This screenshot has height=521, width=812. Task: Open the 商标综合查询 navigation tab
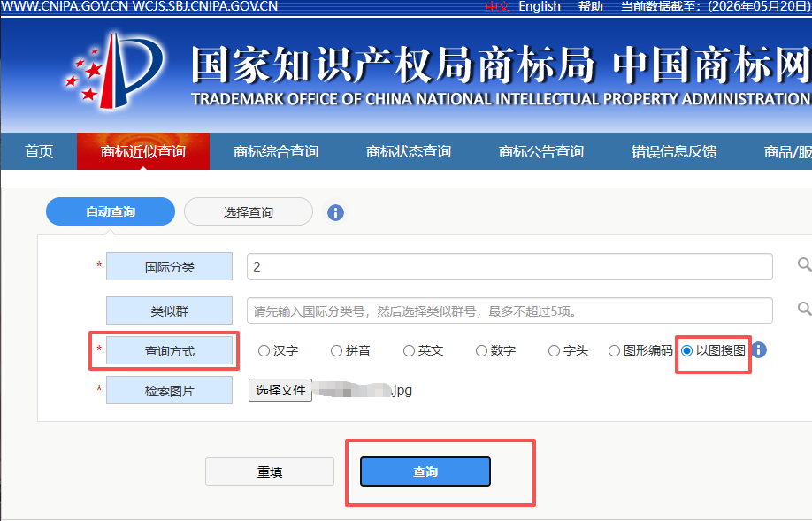tap(276, 151)
